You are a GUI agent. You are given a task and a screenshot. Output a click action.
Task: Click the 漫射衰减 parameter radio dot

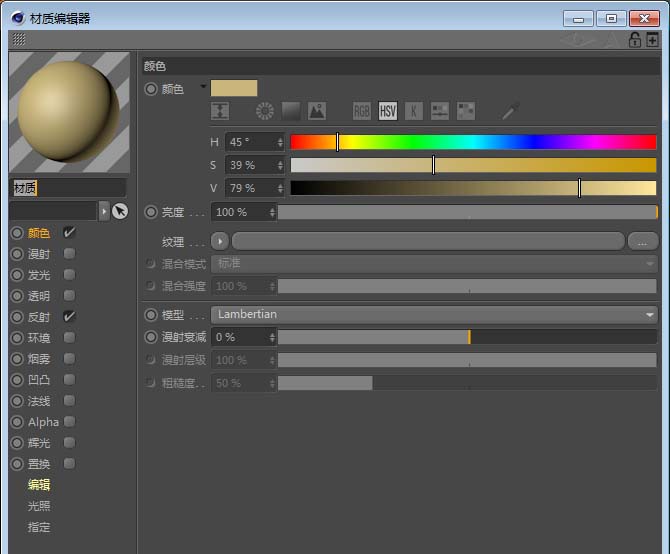(x=151, y=337)
